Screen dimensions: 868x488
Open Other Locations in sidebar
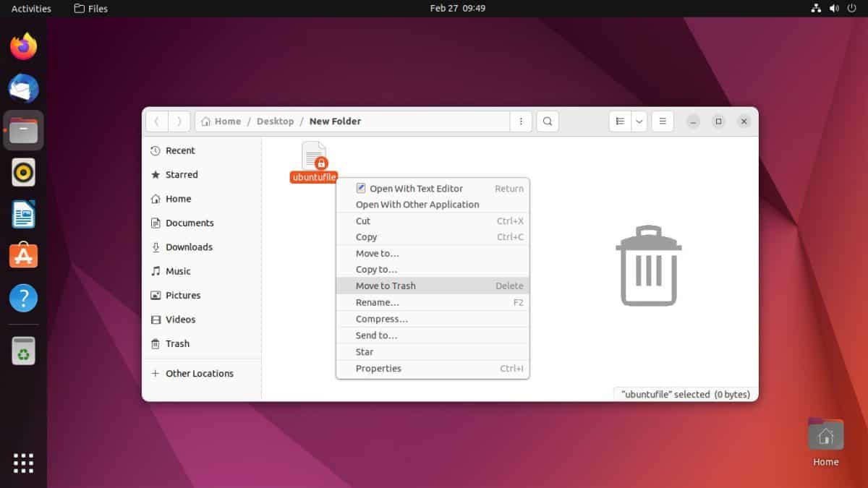click(202, 374)
